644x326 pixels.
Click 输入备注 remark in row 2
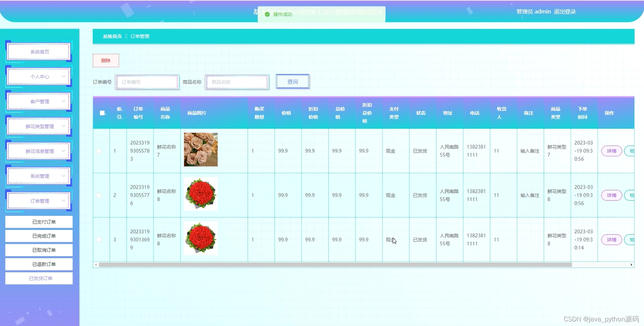coord(530,195)
